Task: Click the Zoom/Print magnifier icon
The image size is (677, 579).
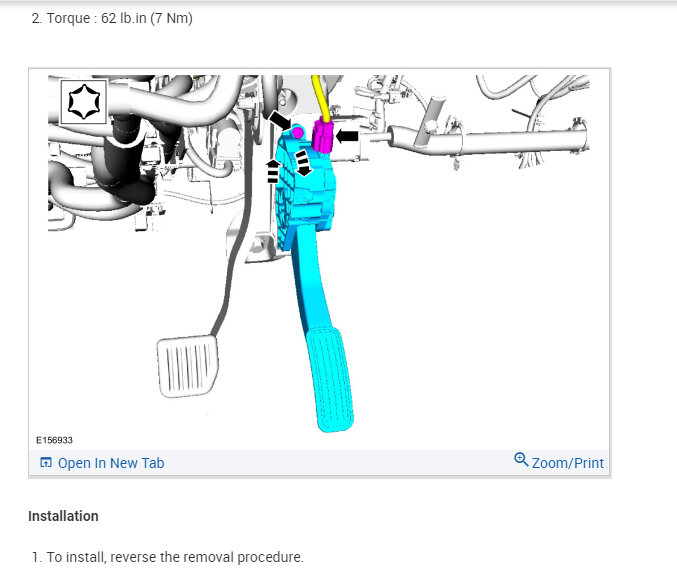Action: tap(521, 459)
